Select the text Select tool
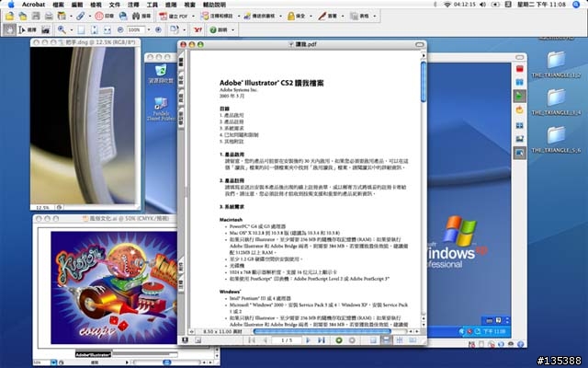Viewport: 588px width, 368px height. (x=27, y=29)
